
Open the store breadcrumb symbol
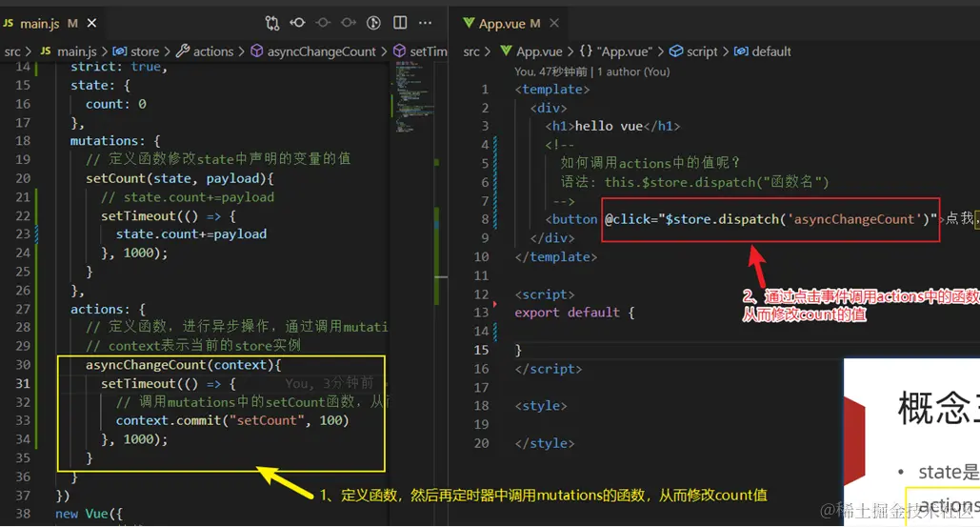tap(145, 51)
